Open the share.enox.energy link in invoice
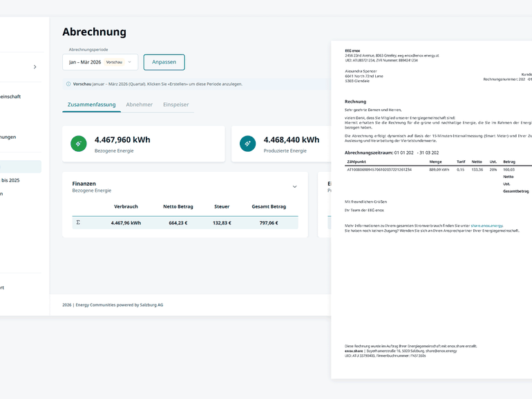Screen dimensions: 532x399 (486, 226)
